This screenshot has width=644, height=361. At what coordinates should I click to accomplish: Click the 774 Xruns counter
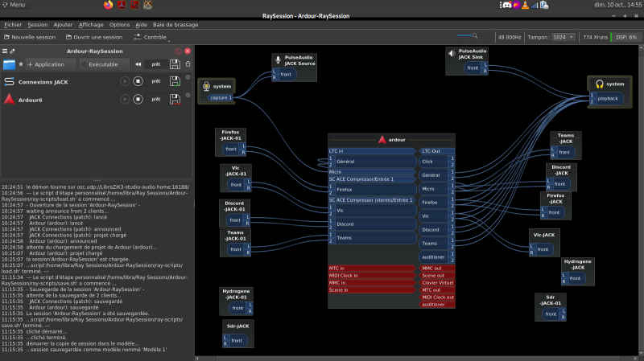596,37
